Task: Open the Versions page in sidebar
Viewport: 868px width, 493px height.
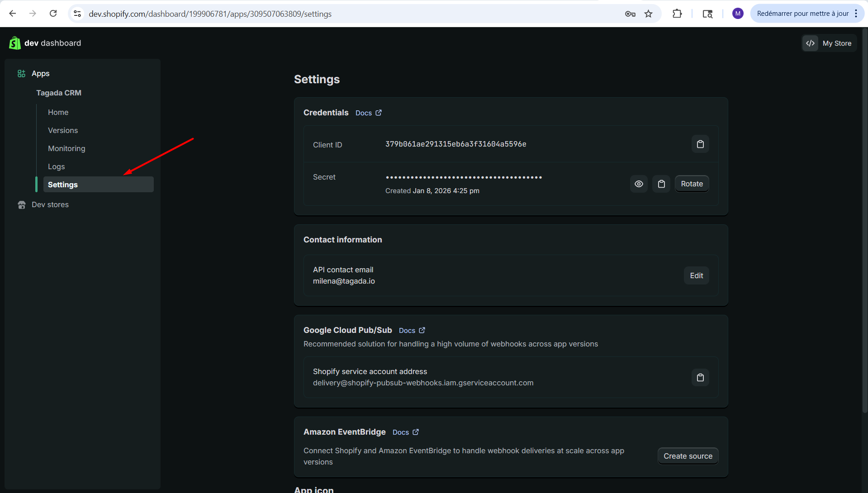Action: (x=63, y=130)
